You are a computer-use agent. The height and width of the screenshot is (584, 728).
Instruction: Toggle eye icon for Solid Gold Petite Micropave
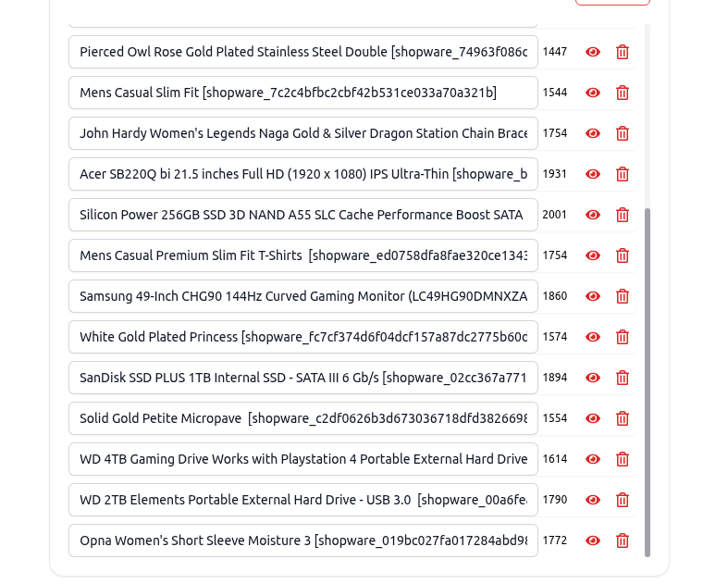click(593, 418)
